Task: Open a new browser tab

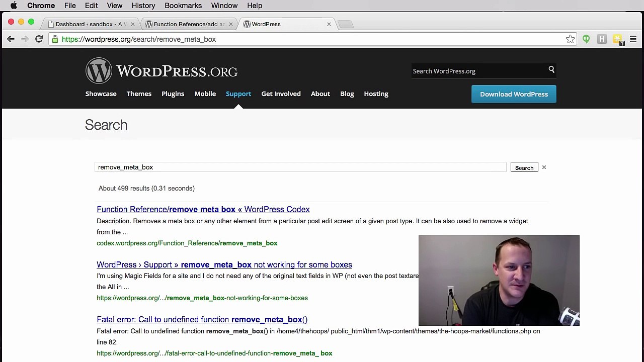Action: 346,24
